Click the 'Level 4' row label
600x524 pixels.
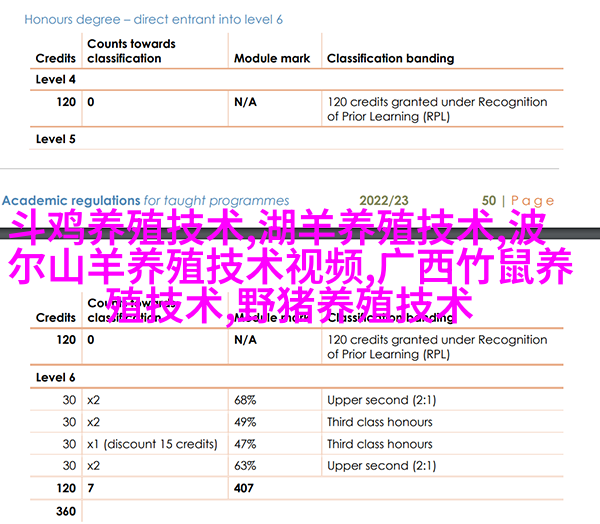tap(55, 79)
